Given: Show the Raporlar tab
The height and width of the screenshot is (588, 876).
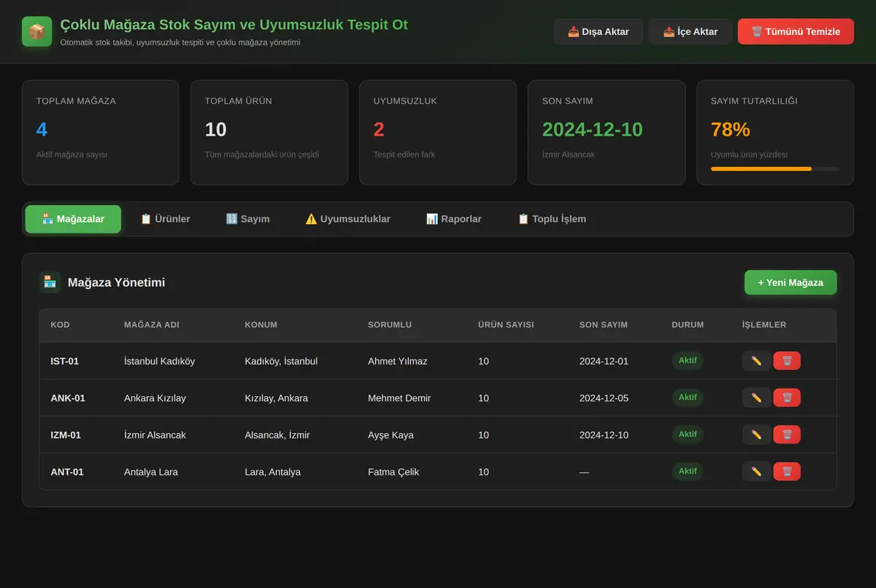Looking at the screenshot, I should pyautogui.click(x=453, y=219).
